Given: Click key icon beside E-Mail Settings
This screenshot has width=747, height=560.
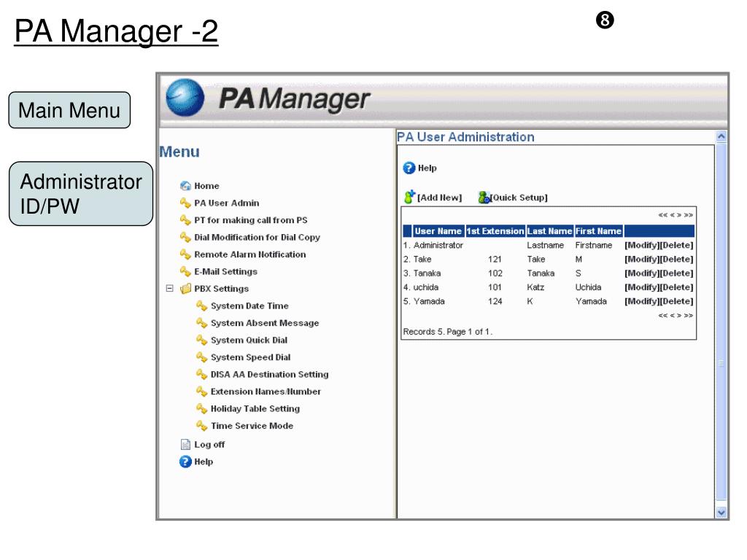Looking at the screenshot, I should [x=185, y=271].
